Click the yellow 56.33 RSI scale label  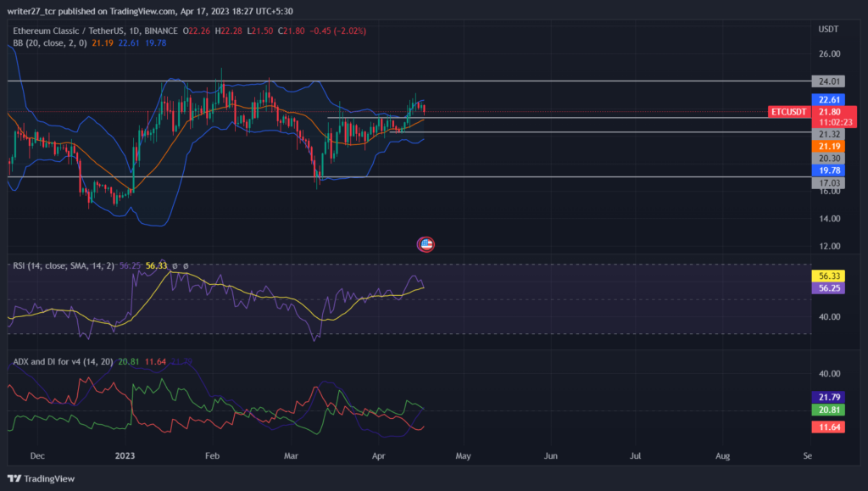coord(828,276)
